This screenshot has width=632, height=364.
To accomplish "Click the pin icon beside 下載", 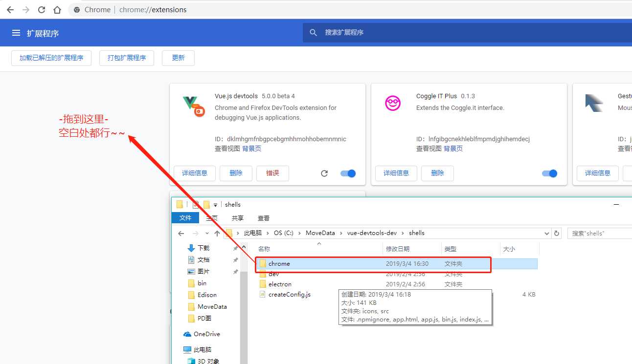I will [235, 248].
